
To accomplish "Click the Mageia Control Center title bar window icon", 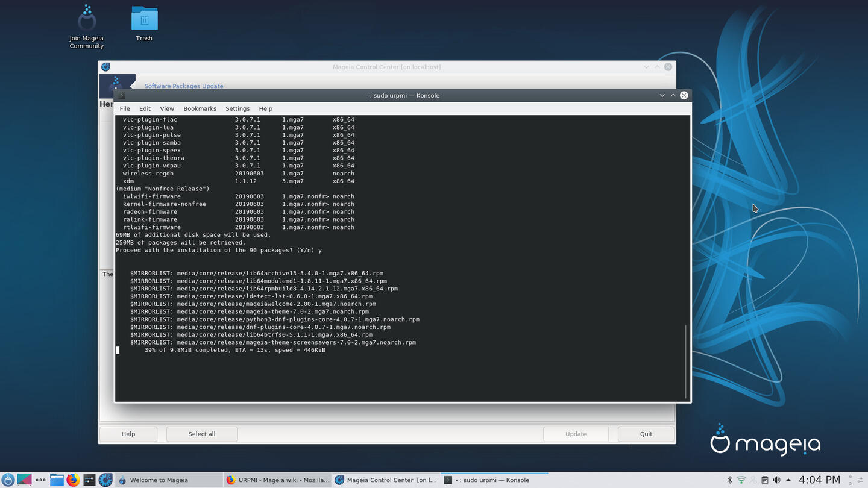I will [106, 67].
